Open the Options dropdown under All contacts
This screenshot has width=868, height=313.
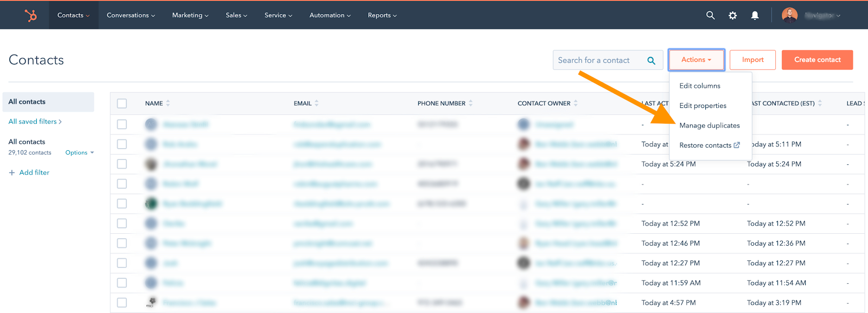[x=79, y=152]
